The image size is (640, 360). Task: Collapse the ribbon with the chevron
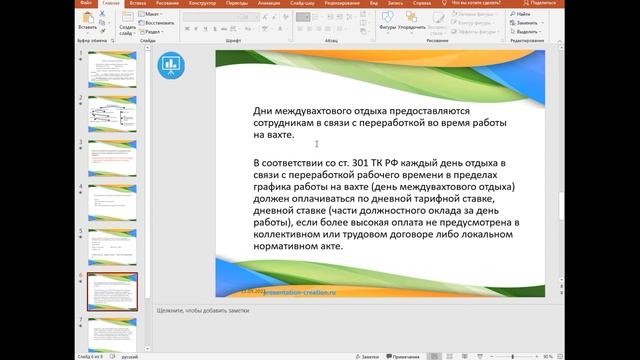click(x=560, y=41)
